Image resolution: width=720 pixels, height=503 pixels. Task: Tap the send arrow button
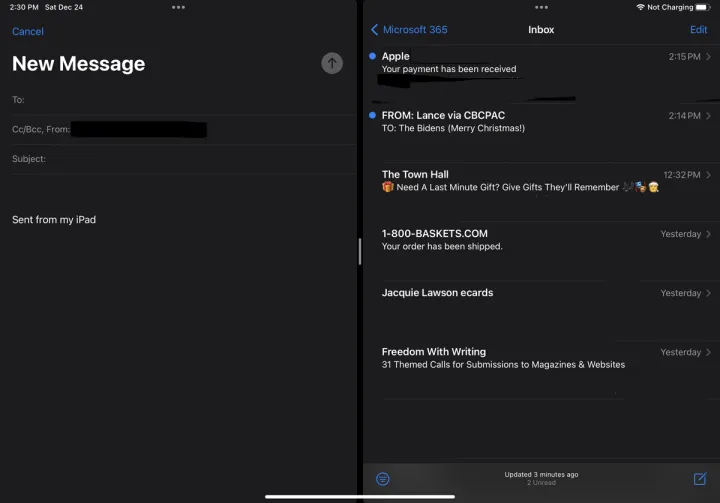(332, 64)
